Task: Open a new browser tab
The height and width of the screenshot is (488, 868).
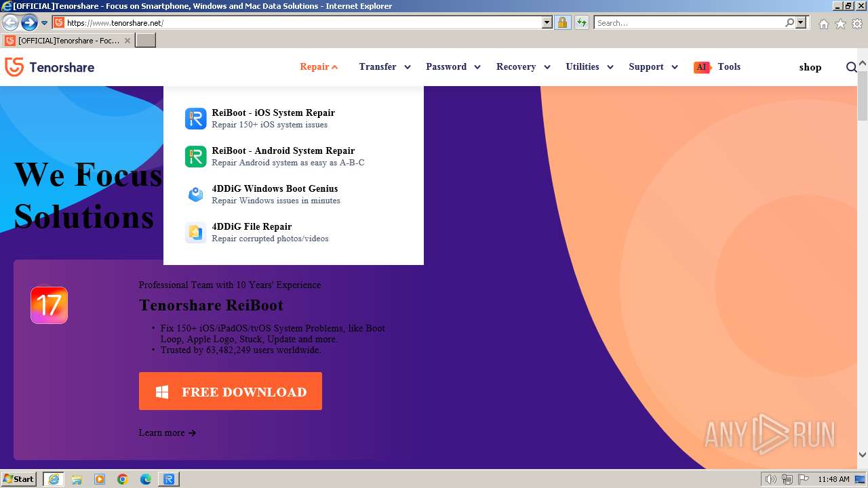Action: (x=146, y=41)
